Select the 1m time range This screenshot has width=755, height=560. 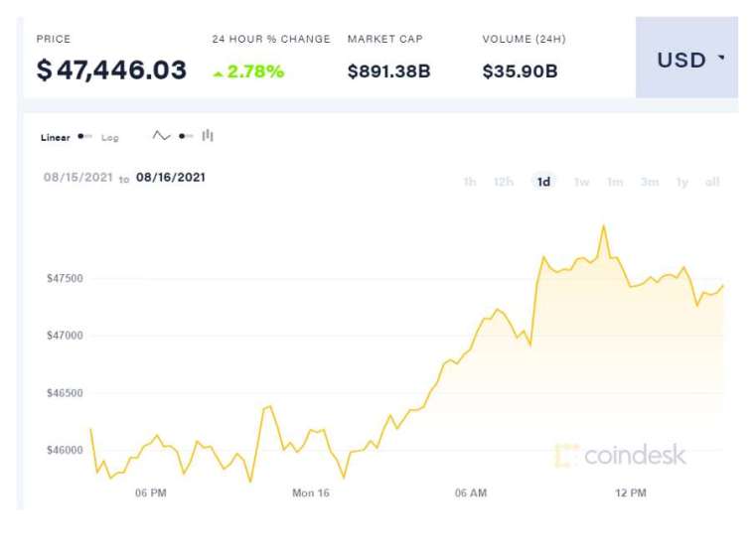click(615, 182)
